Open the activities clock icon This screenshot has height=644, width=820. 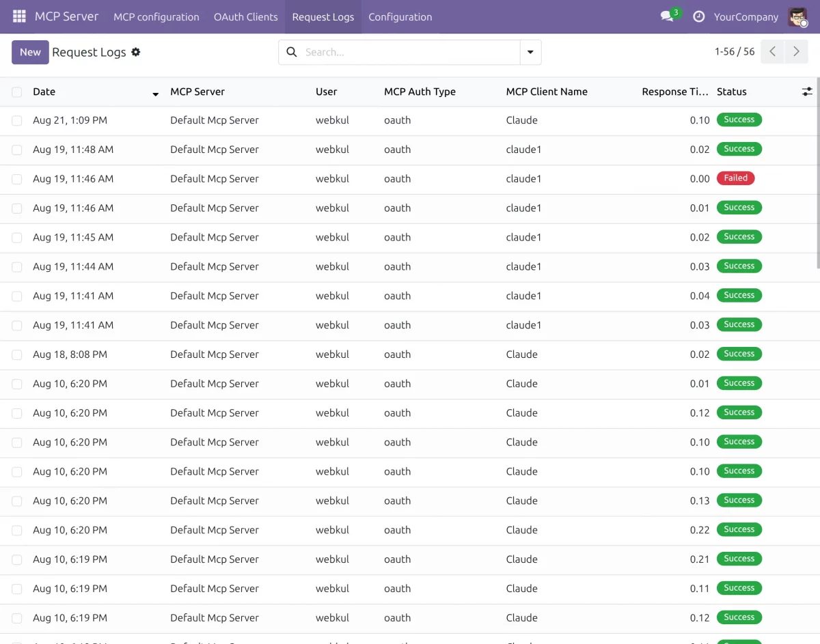pyautogui.click(x=698, y=16)
